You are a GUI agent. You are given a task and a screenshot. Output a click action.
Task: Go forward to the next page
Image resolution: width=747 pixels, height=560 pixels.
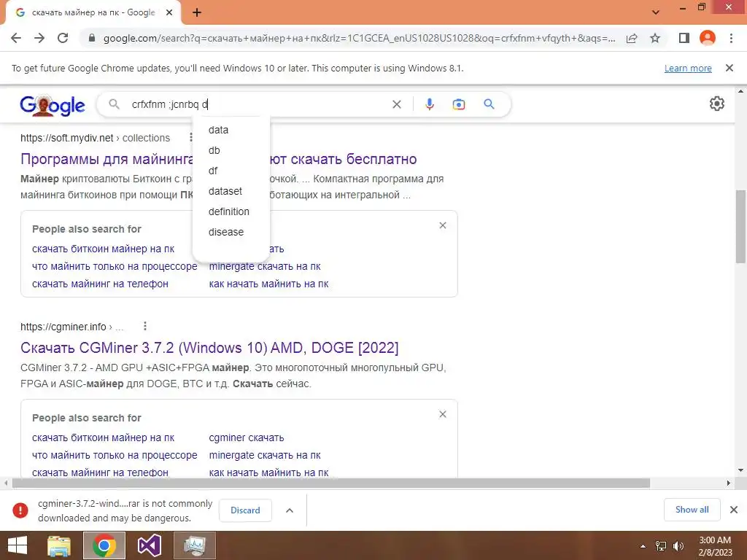tap(39, 38)
